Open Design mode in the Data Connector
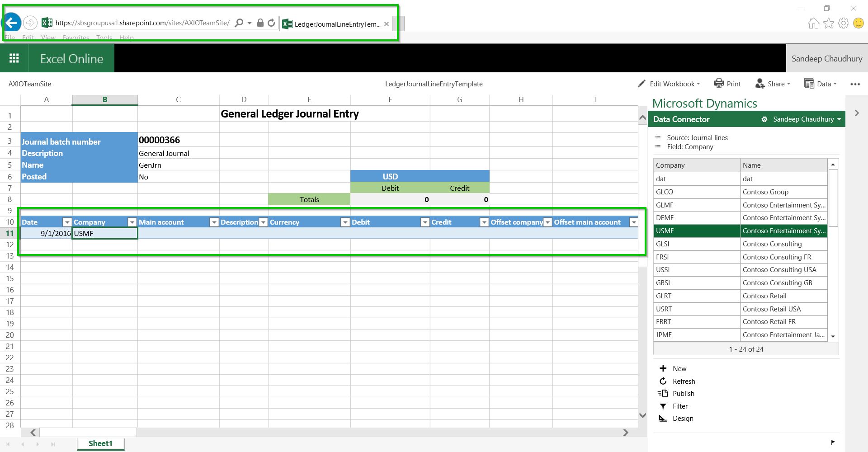 pyautogui.click(x=676, y=418)
